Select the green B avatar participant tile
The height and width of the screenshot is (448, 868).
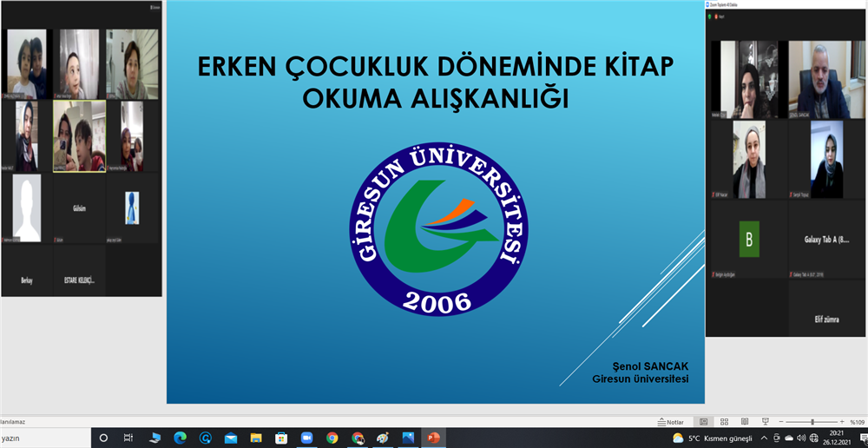pos(748,240)
